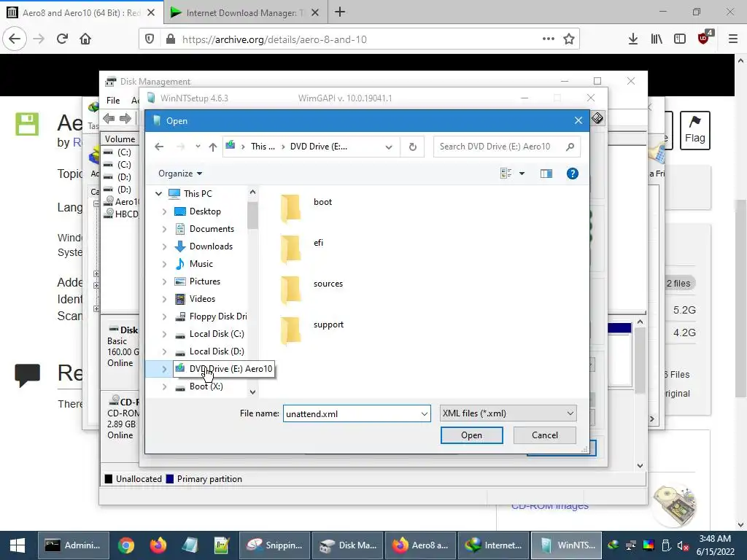Bookmark this page with the star icon
747x560 pixels.
click(x=569, y=39)
